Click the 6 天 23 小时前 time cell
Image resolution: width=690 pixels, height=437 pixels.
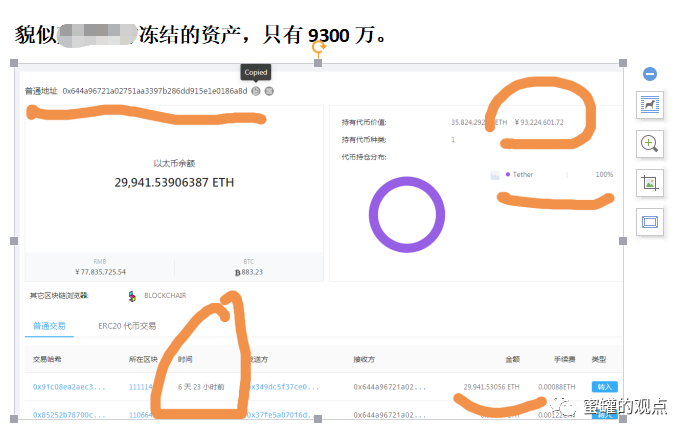[x=201, y=387]
